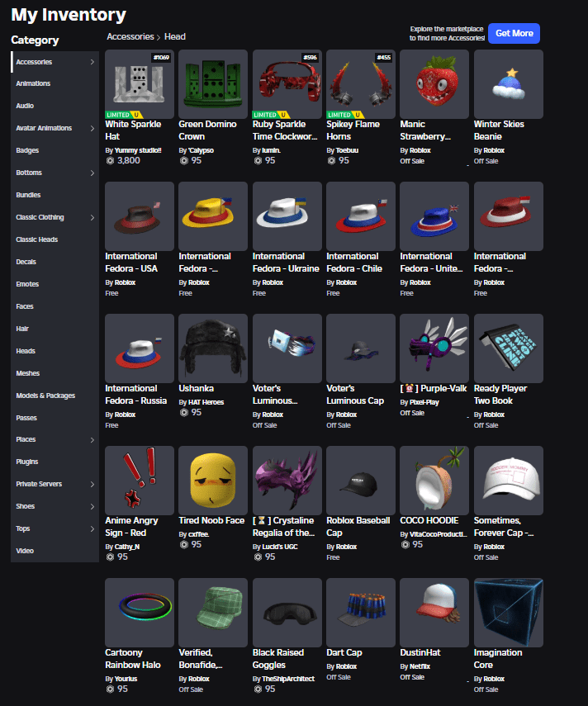
Task: Select the Roblox Baseball Cap image
Action: [x=361, y=481]
